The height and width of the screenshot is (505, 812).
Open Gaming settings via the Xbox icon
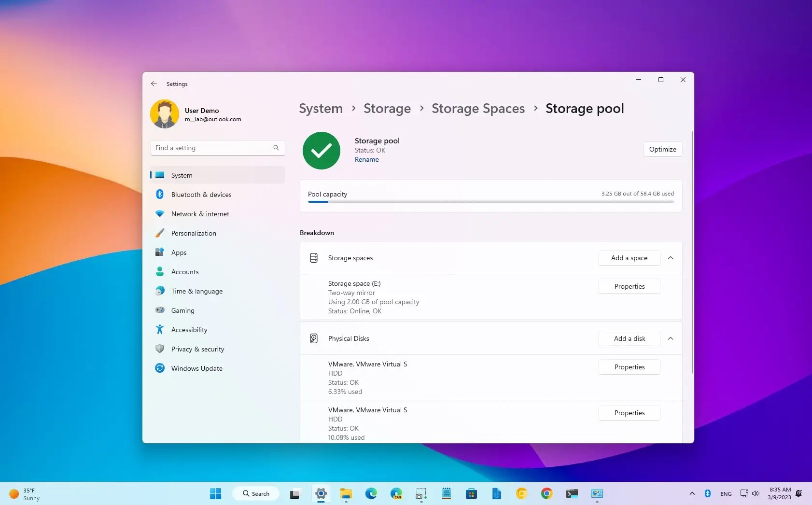[160, 310]
